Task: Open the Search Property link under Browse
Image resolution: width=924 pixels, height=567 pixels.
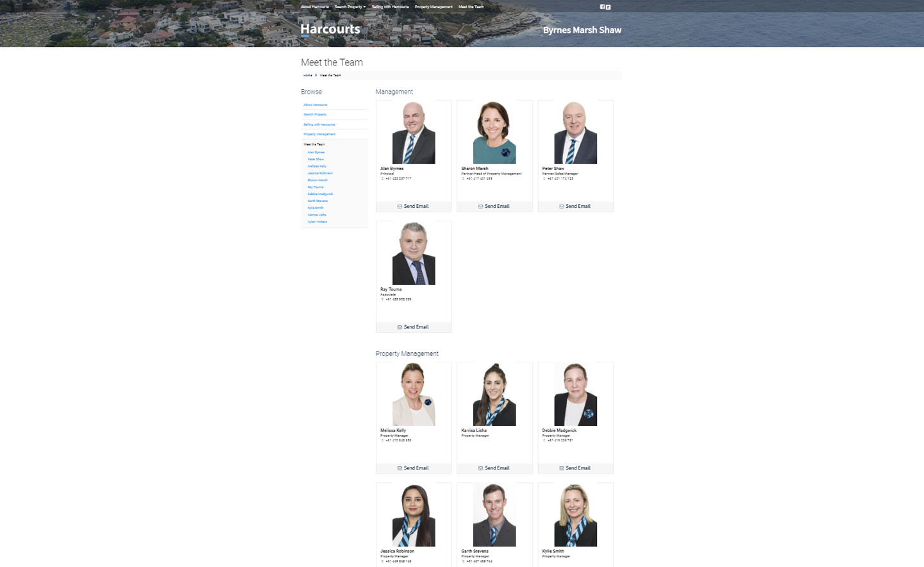Action: coord(315,114)
